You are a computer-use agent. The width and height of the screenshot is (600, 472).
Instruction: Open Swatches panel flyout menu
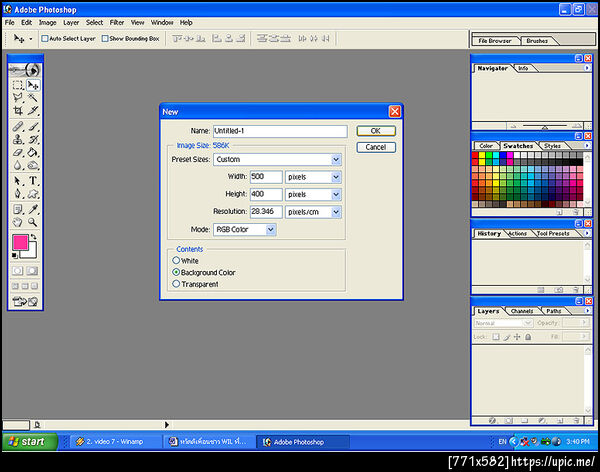coord(587,145)
